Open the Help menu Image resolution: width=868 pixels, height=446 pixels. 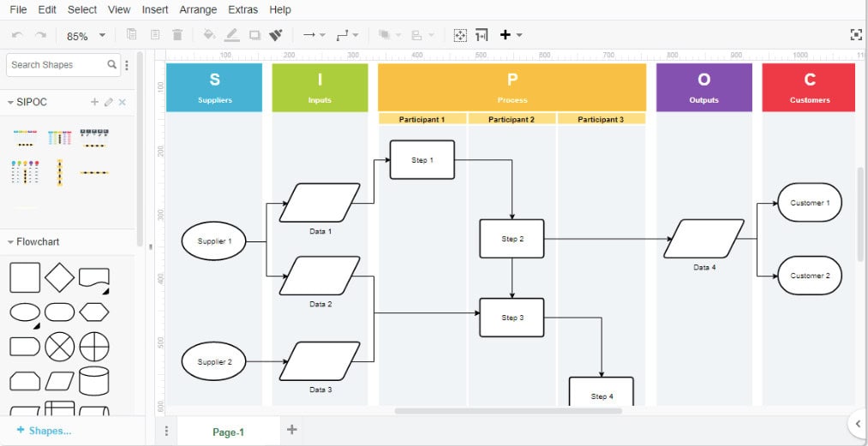(x=280, y=9)
